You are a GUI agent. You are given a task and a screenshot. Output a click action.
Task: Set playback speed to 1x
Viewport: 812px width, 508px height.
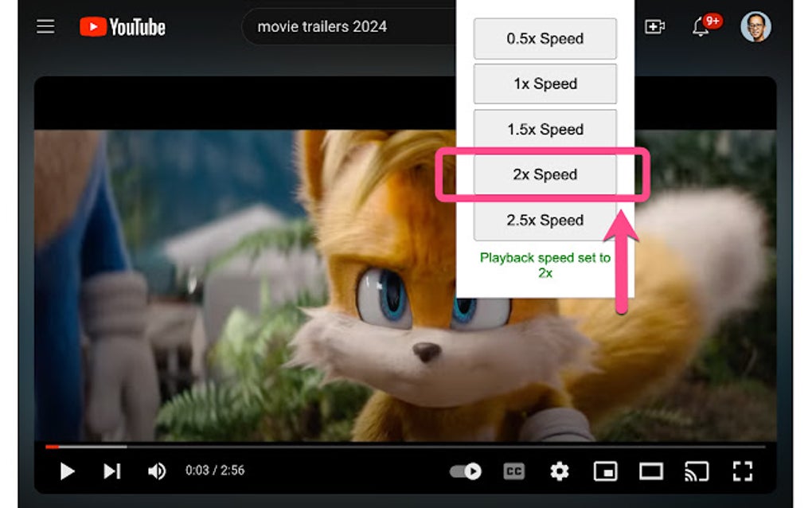click(545, 84)
